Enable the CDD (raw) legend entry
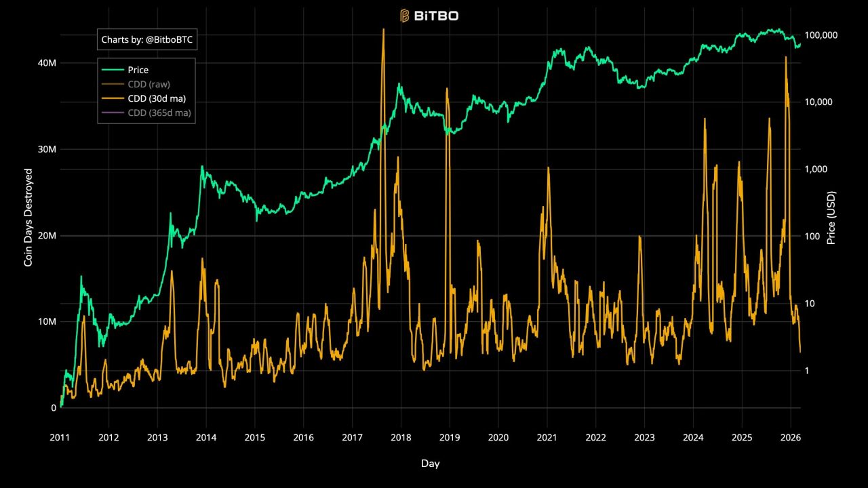This screenshot has height=488, width=868. (x=149, y=84)
